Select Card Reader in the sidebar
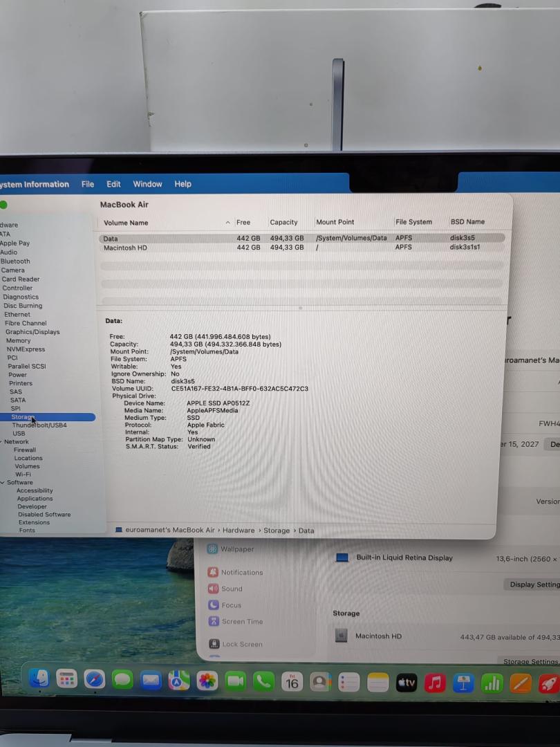 coord(21,279)
